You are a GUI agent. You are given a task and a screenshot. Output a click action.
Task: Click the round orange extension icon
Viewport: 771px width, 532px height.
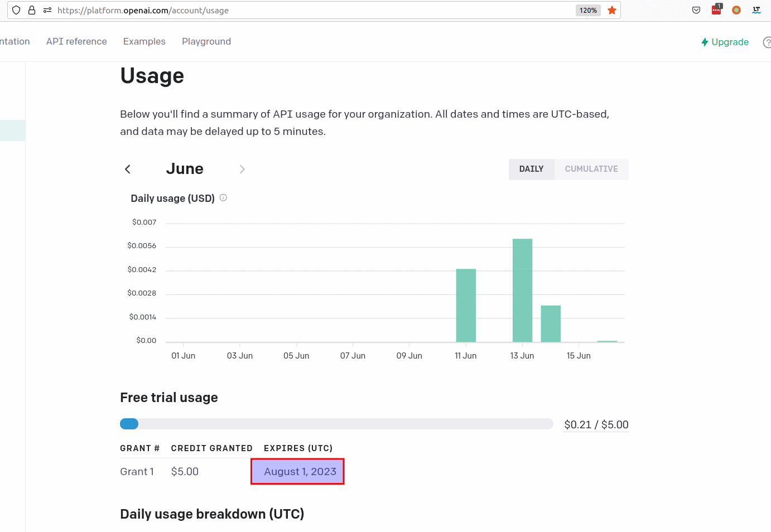[x=736, y=10]
